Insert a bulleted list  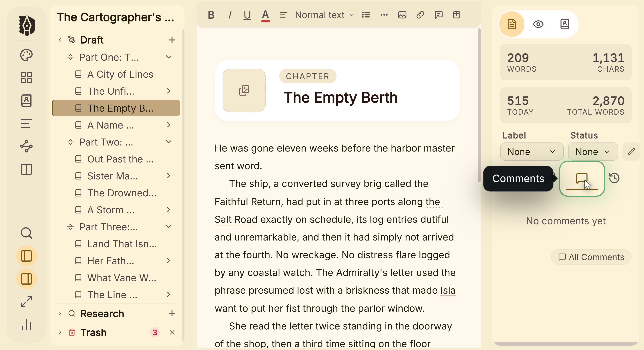[x=366, y=15]
